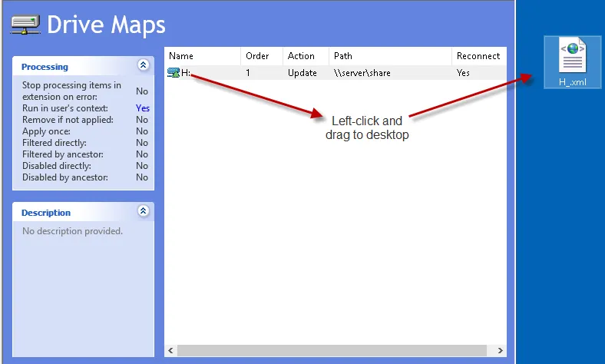
Task: Click the horizontal scrollbar left arrow
Action: (x=170, y=350)
